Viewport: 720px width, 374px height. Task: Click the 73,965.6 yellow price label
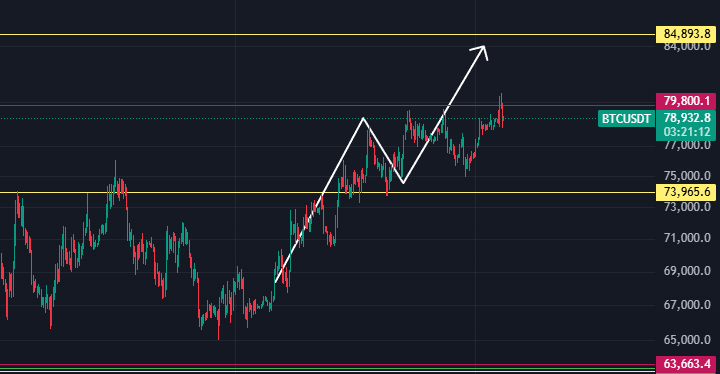tap(686, 192)
